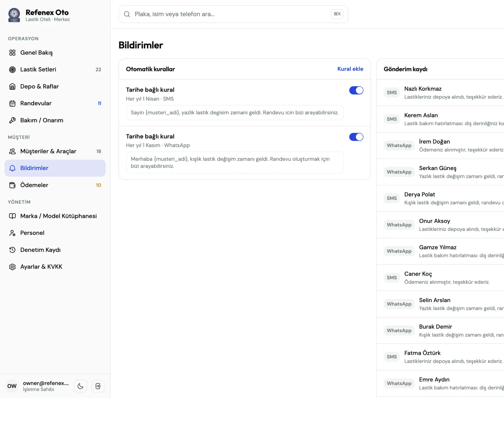Click the Lastik Setleri tire icon

point(12,70)
